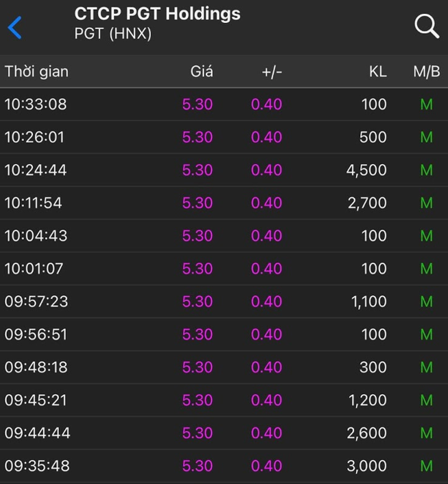Tap the M marker at 09:45:21
This screenshot has width=448, height=484.
(426, 401)
